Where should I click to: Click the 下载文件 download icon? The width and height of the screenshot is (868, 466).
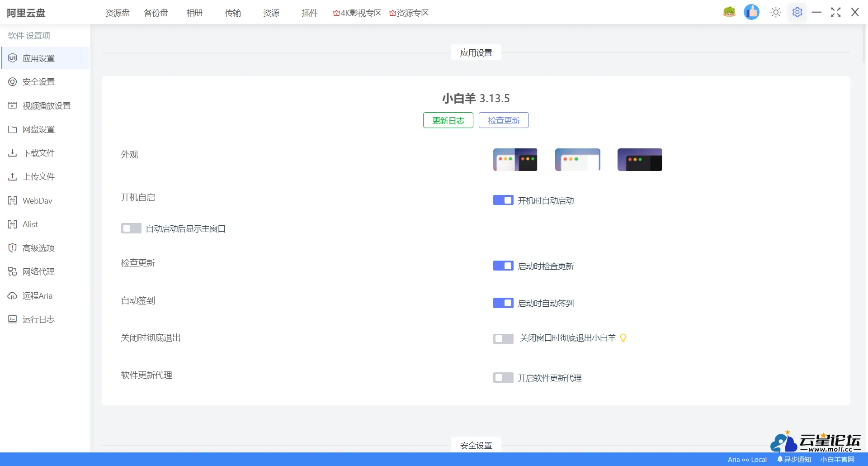pyautogui.click(x=13, y=153)
